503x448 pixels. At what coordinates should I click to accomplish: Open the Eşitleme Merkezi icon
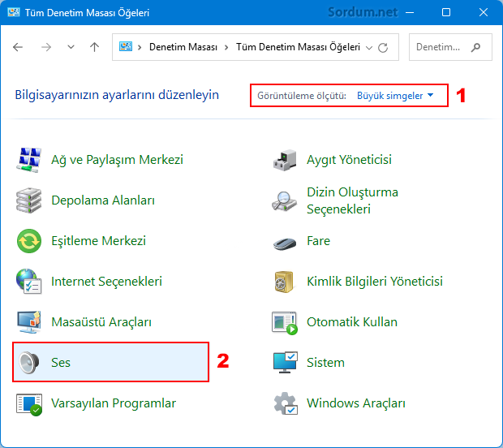pos(30,241)
